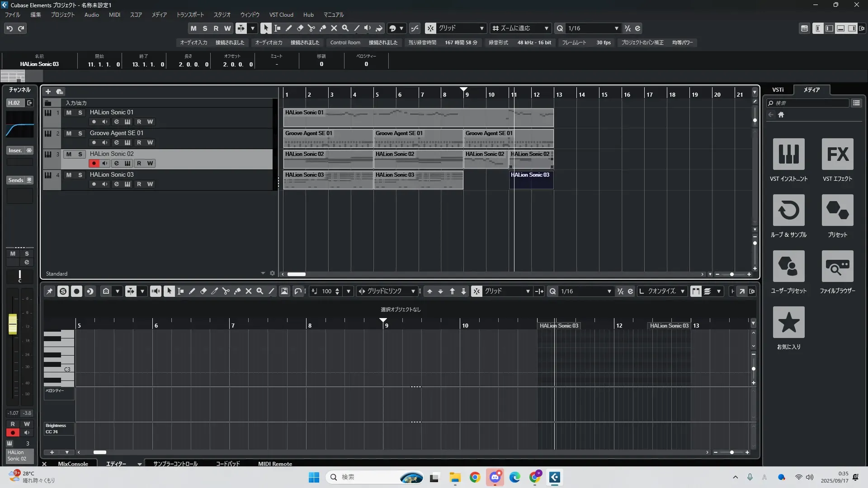This screenshot has width=868, height=488.
Task: Select the Glue tool in main toolbar
Action: pos(323,28)
